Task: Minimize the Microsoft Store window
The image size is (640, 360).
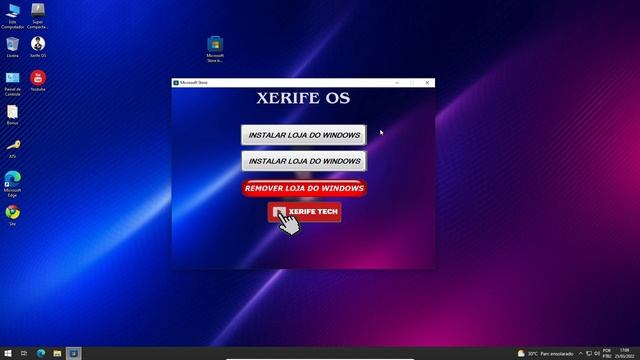Action: [397, 83]
